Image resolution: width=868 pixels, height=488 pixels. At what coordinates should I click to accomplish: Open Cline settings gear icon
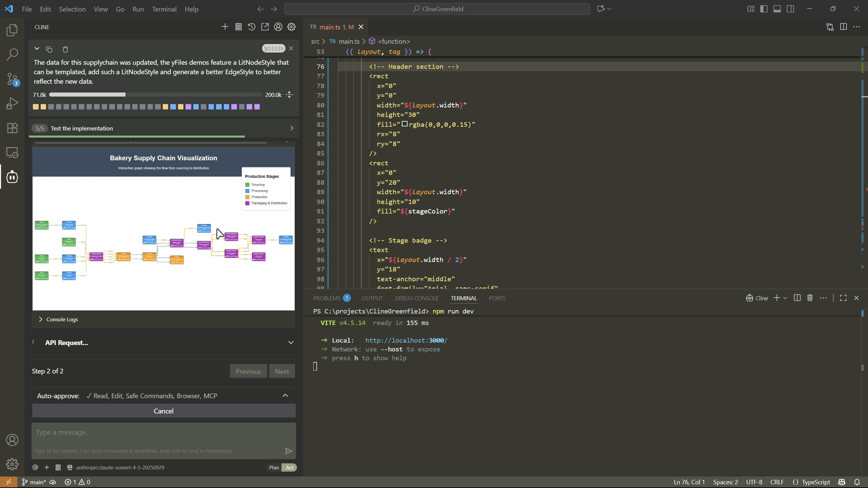[x=291, y=27]
